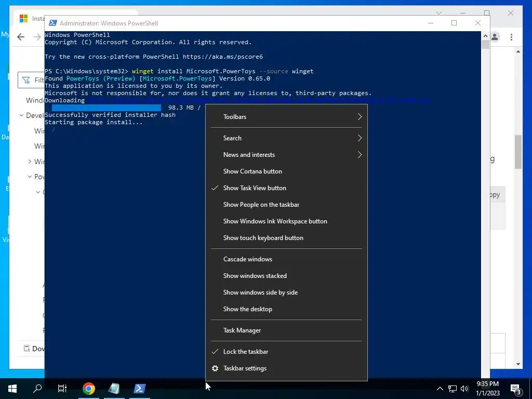Open the browser three-dot menu
The width and height of the screenshot is (532, 399).
point(511,37)
